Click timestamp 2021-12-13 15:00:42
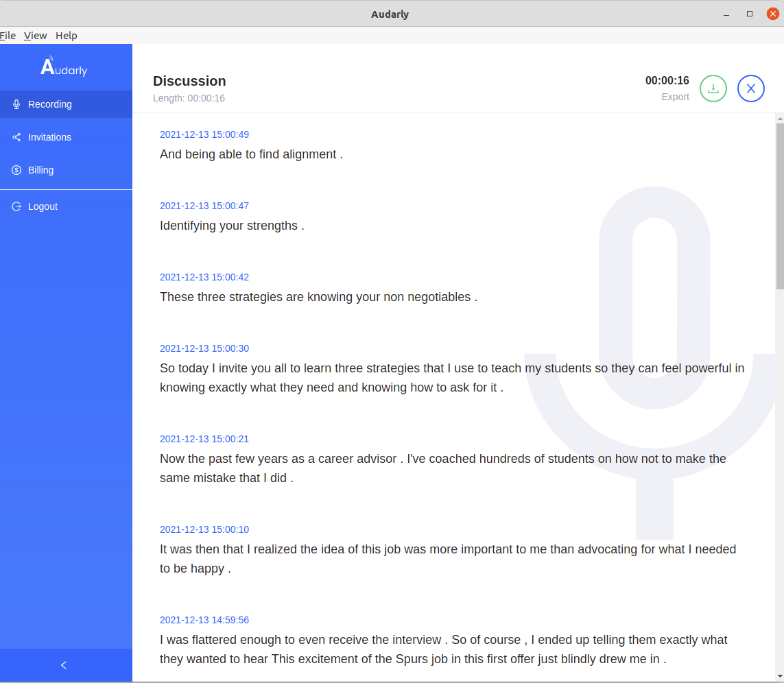The width and height of the screenshot is (784, 683). tap(204, 277)
